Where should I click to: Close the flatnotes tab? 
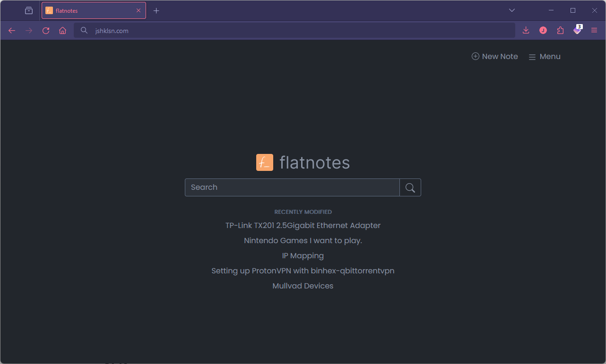click(139, 10)
